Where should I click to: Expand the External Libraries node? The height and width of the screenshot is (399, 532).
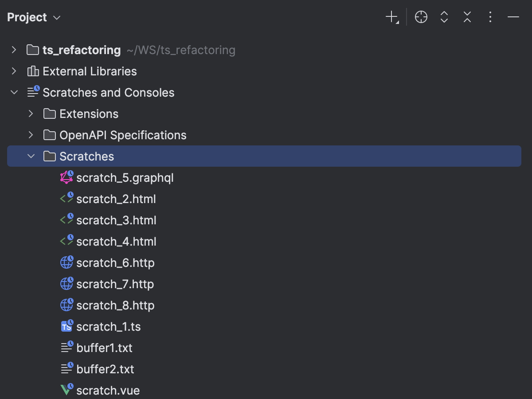(x=14, y=71)
